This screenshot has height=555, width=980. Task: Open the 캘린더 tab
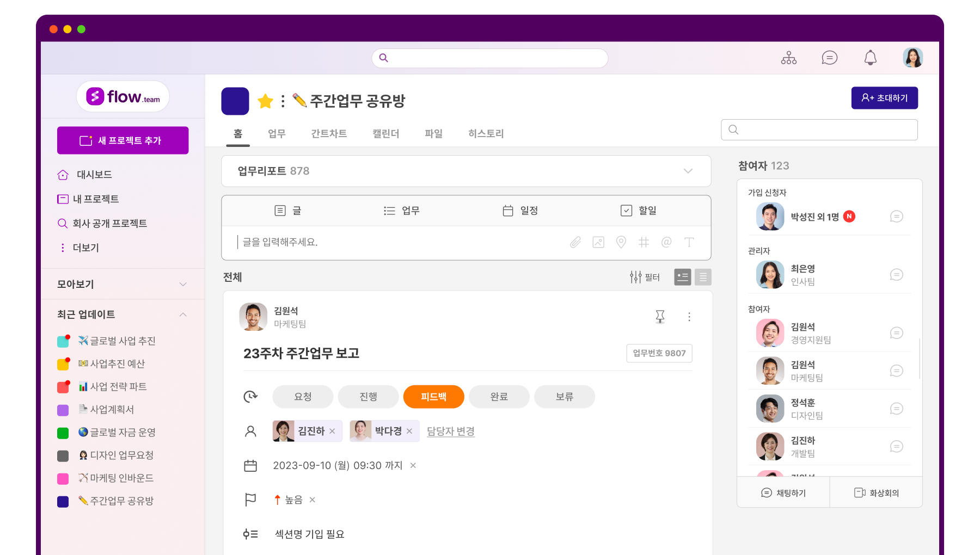click(385, 133)
